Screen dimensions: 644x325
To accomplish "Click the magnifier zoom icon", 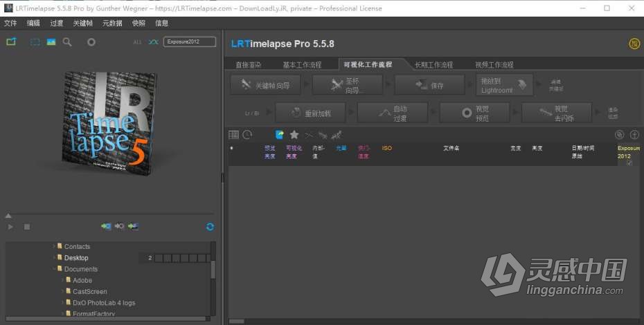I will (x=67, y=42).
